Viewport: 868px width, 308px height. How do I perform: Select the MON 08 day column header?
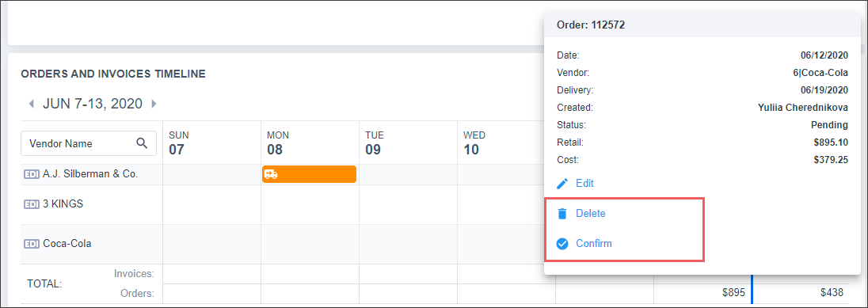coord(278,143)
